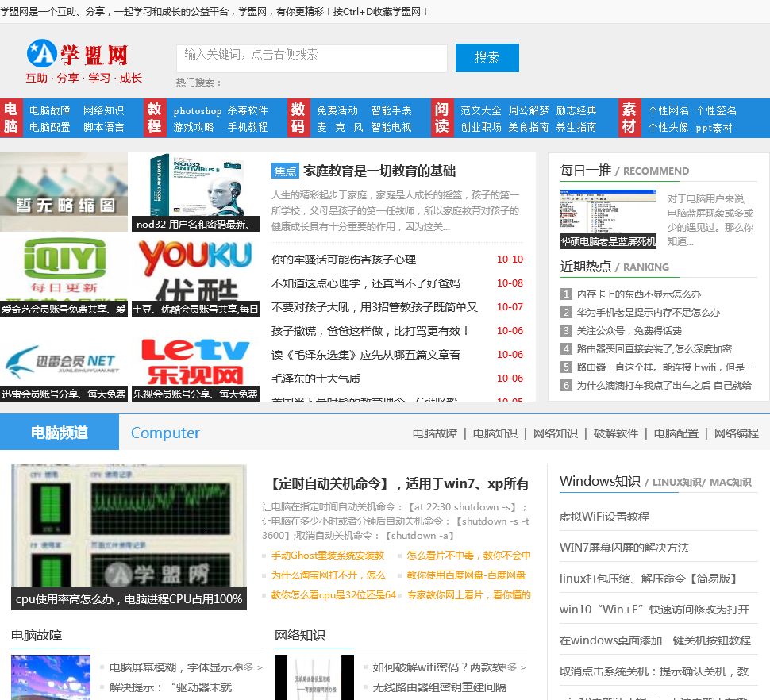Open the nod32 antivirus thumbnail
The height and width of the screenshot is (700, 770).
click(195, 192)
